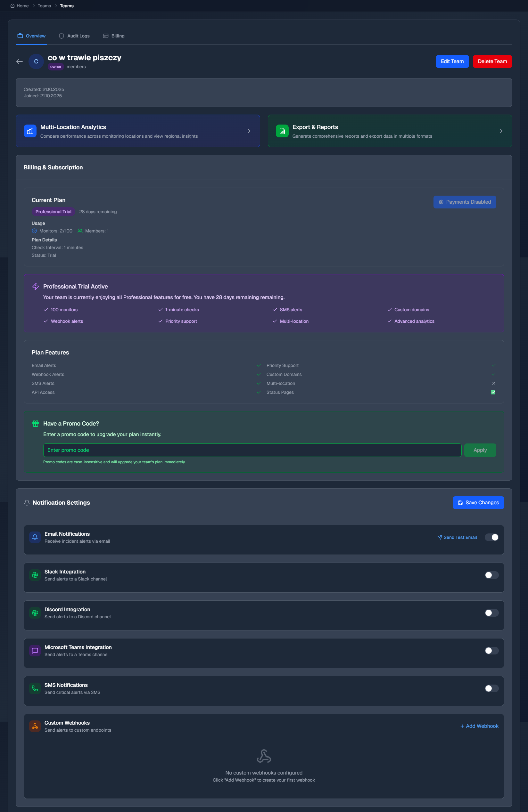Screen dimensions: 528x812
Task: Click the Members usage people icon
Action: [x=80, y=231]
